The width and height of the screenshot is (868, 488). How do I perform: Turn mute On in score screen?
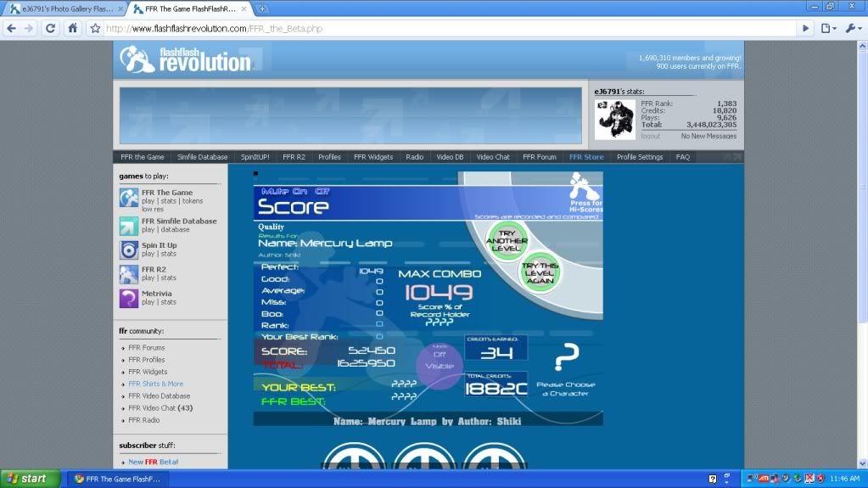(x=299, y=192)
